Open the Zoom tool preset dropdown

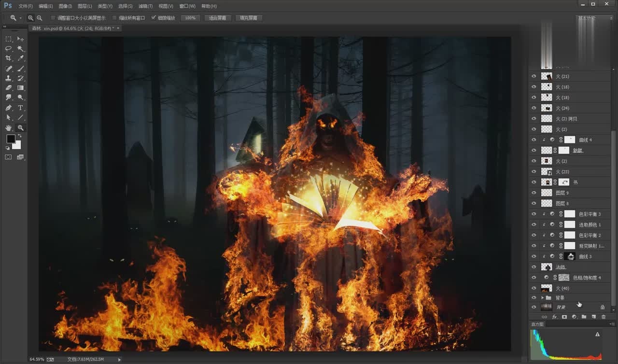pyautogui.click(x=20, y=18)
